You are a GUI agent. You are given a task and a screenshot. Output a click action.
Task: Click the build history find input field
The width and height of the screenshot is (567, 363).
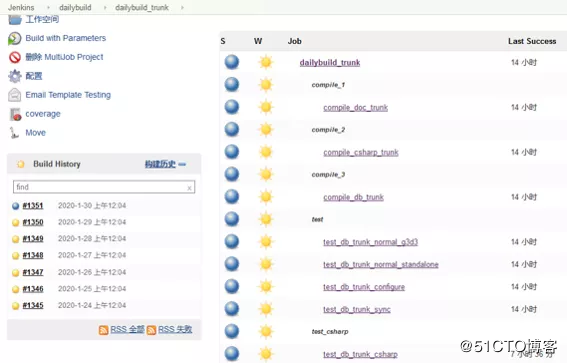point(104,187)
